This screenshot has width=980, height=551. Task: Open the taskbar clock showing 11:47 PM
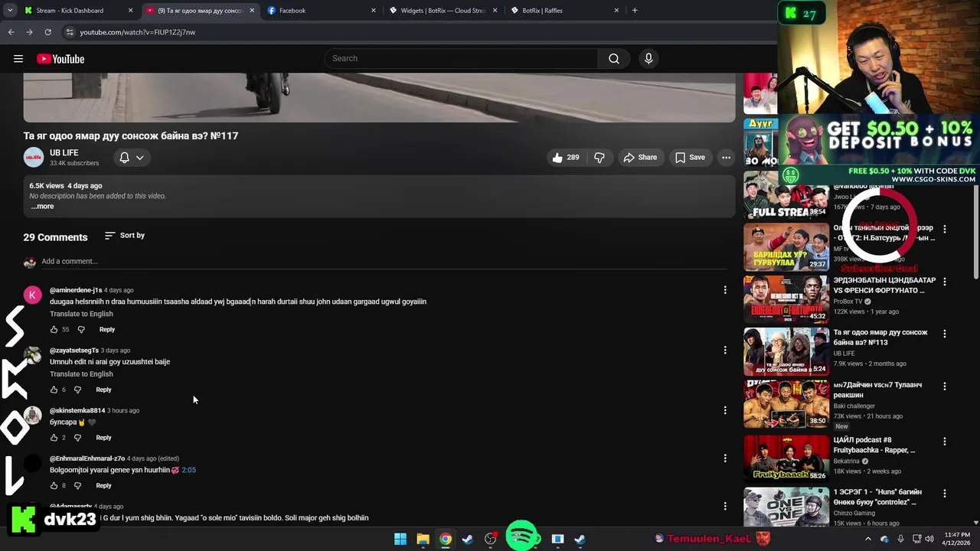(x=957, y=539)
